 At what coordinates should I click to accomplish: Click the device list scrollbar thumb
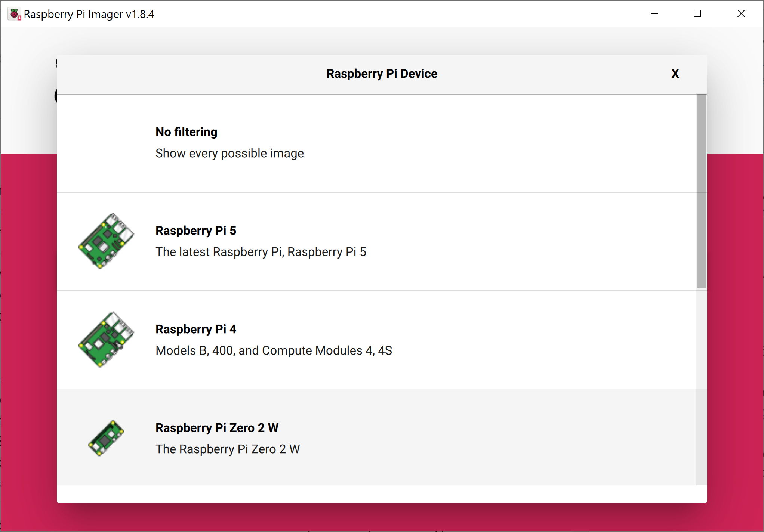[701, 191]
